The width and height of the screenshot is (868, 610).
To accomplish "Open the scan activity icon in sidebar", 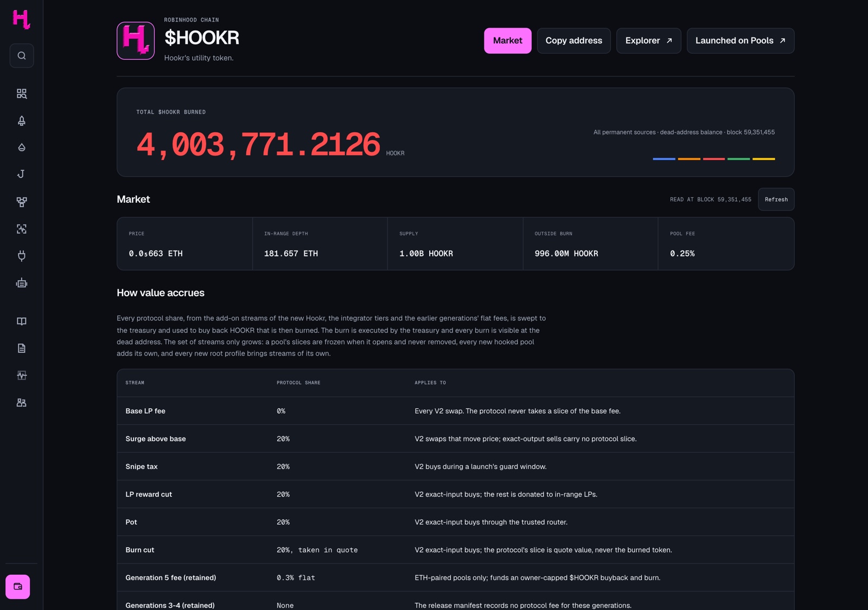I will tap(22, 229).
